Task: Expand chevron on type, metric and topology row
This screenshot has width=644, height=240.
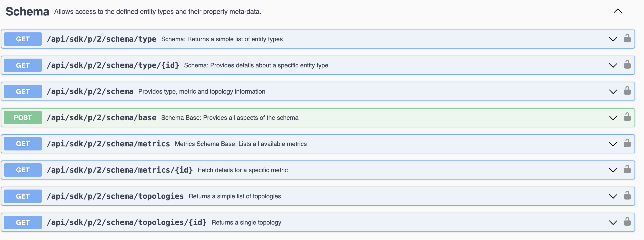Action: (613, 92)
